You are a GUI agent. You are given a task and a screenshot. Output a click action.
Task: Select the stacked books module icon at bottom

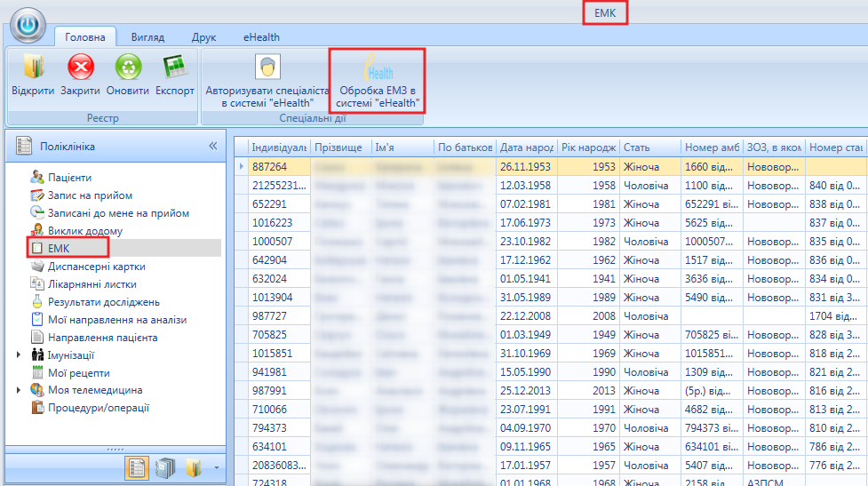(x=165, y=468)
